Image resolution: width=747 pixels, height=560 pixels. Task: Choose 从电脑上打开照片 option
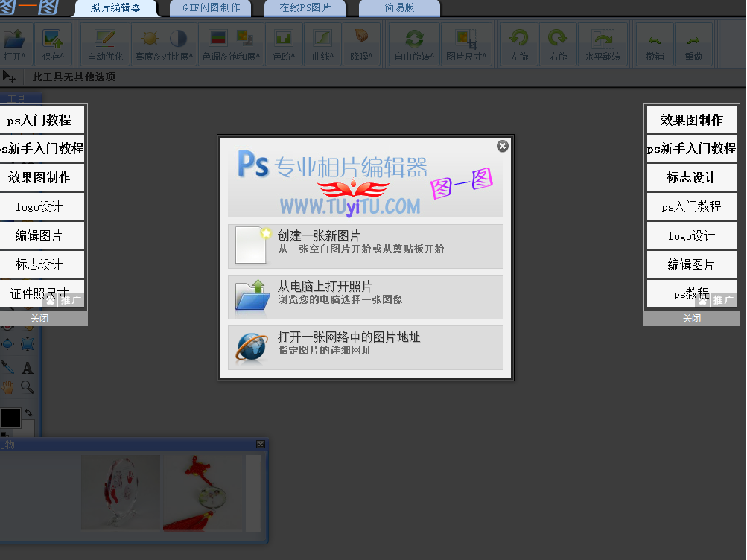click(x=366, y=296)
